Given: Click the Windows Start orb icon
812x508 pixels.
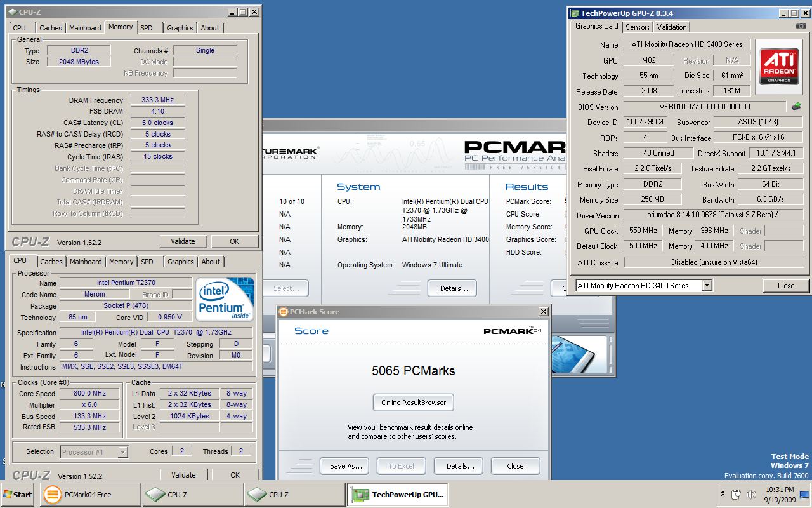Looking at the screenshot, I should coord(8,494).
